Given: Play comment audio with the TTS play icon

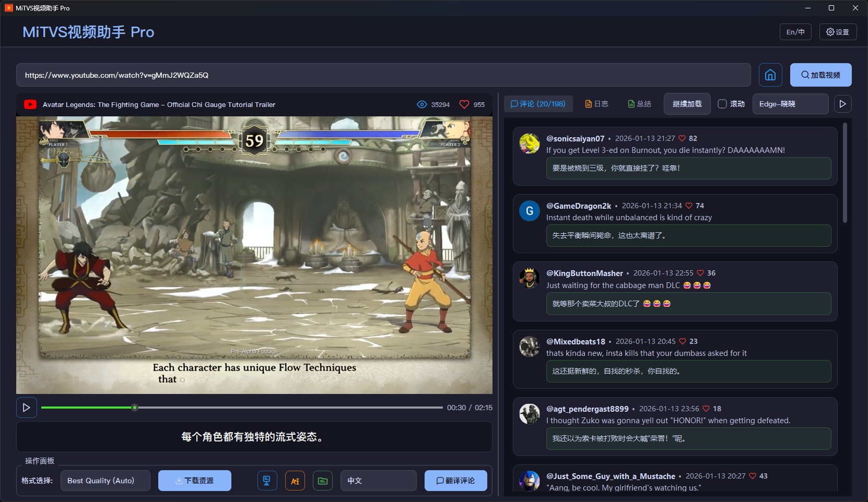Looking at the screenshot, I should pos(842,104).
